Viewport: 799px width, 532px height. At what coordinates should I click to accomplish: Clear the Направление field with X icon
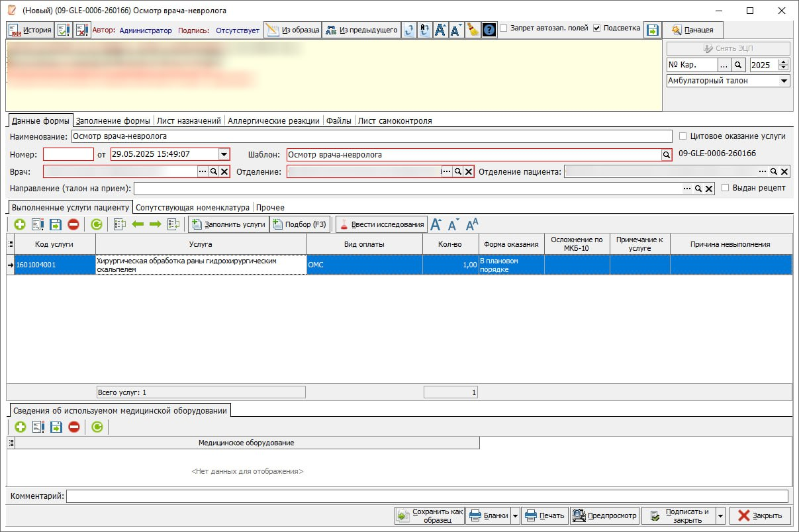[708, 189]
